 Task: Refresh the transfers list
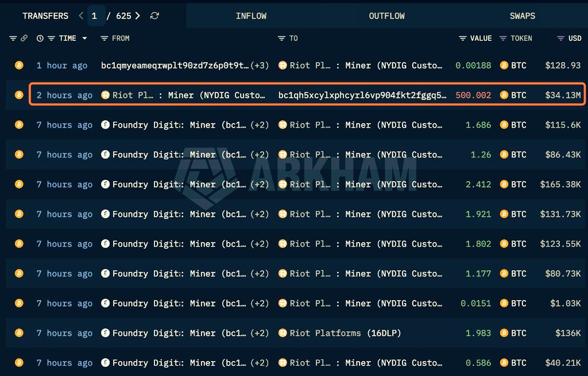154,16
